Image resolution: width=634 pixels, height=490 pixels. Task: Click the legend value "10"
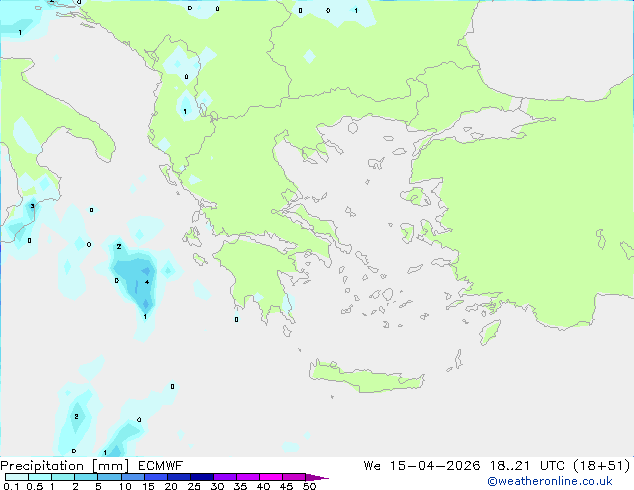pos(125,486)
